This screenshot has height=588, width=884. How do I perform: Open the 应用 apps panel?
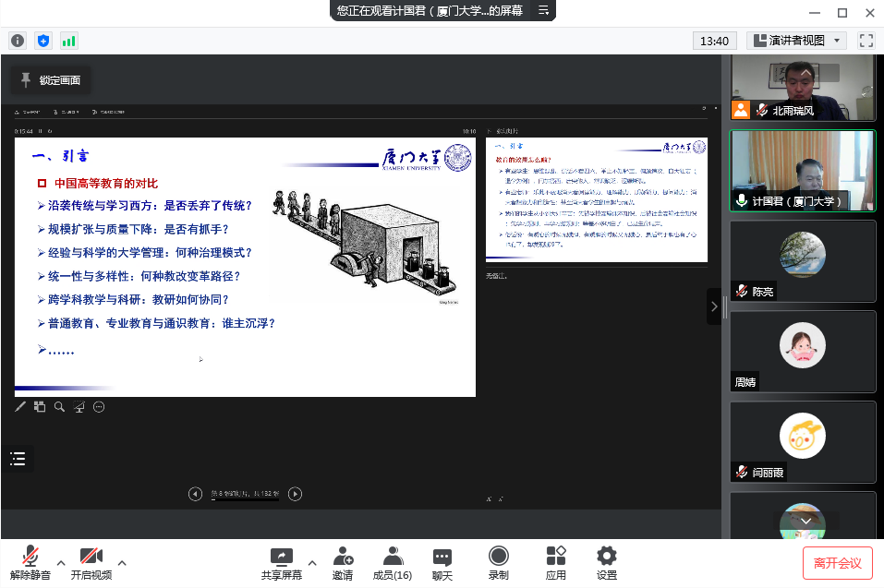pos(556,562)
